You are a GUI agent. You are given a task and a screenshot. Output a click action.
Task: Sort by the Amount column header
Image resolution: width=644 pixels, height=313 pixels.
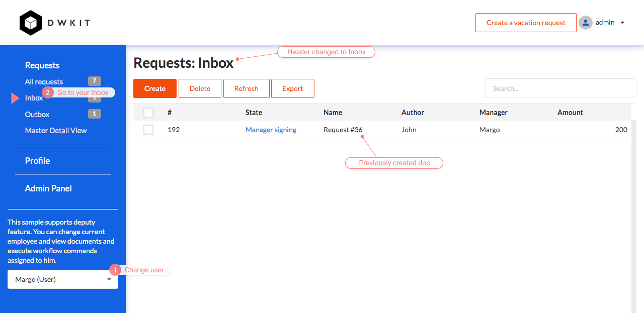(570, 113)
